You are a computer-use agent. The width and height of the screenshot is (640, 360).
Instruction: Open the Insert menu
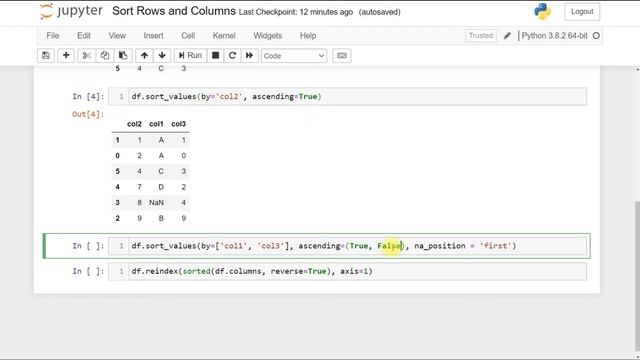pos(153,36)
